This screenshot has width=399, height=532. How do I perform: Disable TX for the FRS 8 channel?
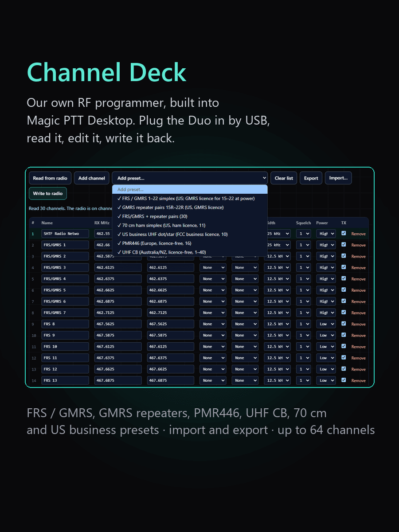(x=344, y=324)
